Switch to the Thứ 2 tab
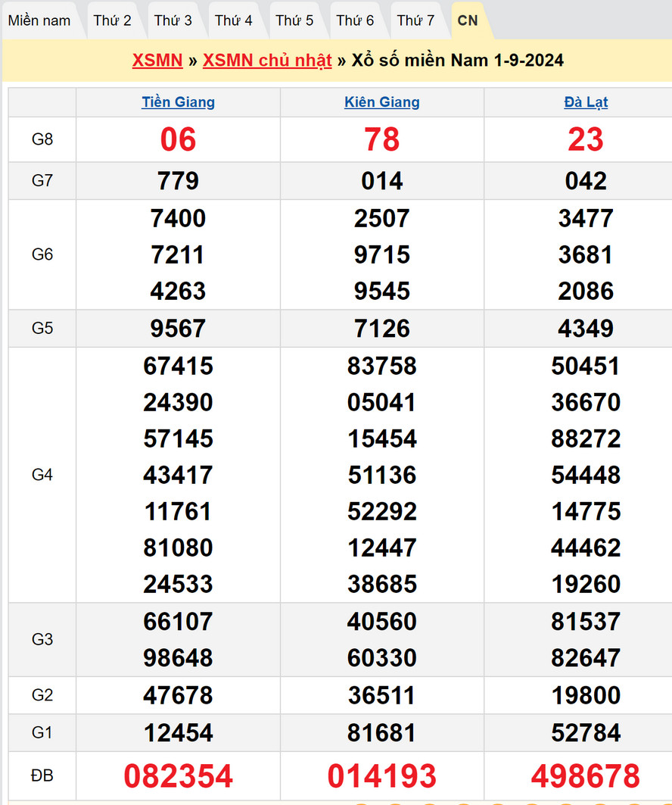The height and width of the screenshot is (805, 672). click(x=112, y=20)
